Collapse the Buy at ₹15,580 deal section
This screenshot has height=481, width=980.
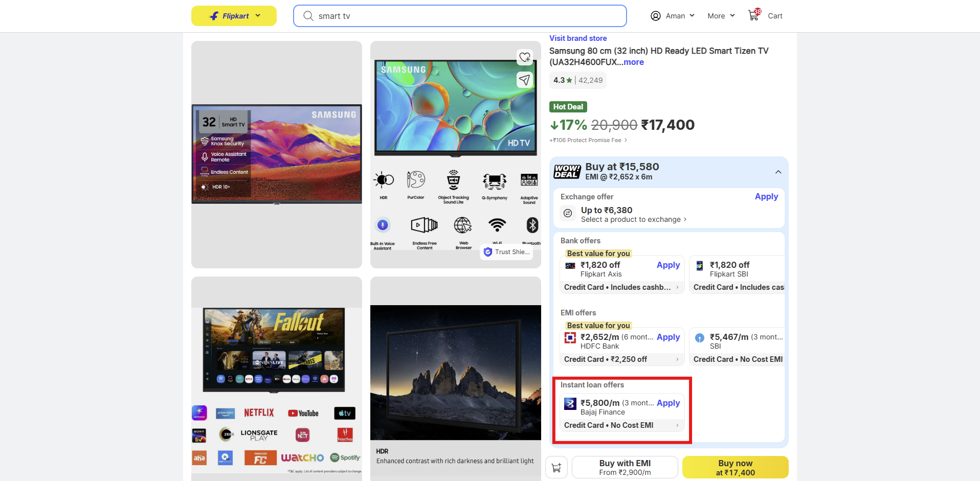pyautogui.click(x=778, y=172)
